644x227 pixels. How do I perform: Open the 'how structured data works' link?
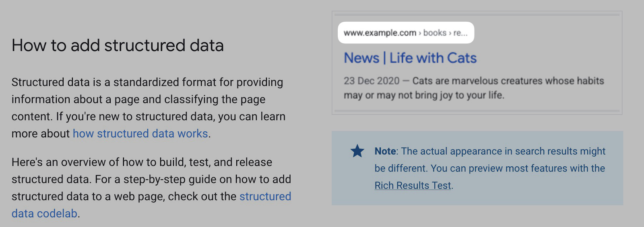click(x=140, y=133)
